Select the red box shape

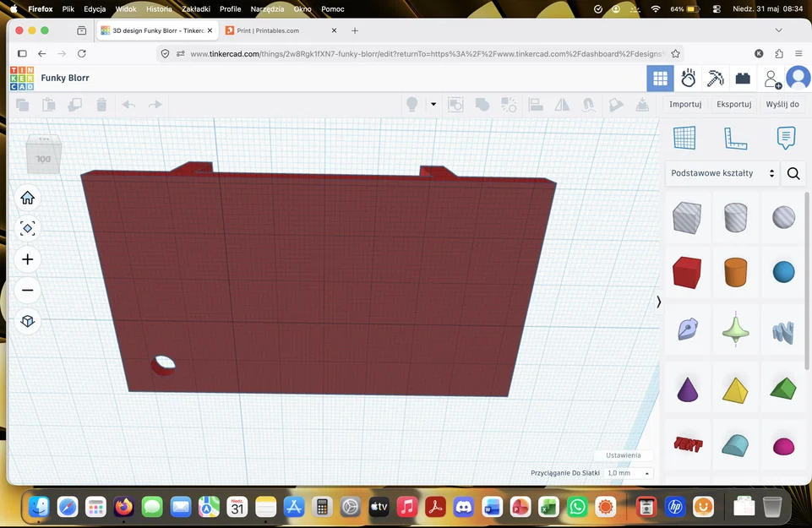pos(687,272)
